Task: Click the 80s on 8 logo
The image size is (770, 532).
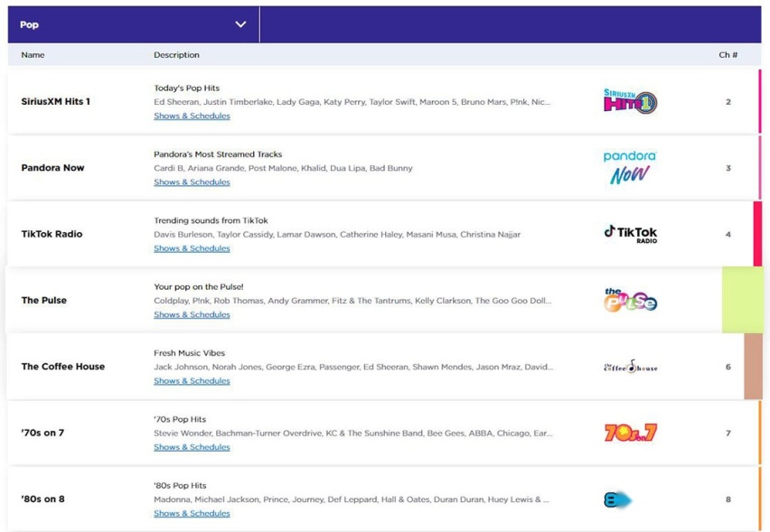Action: 618,499
